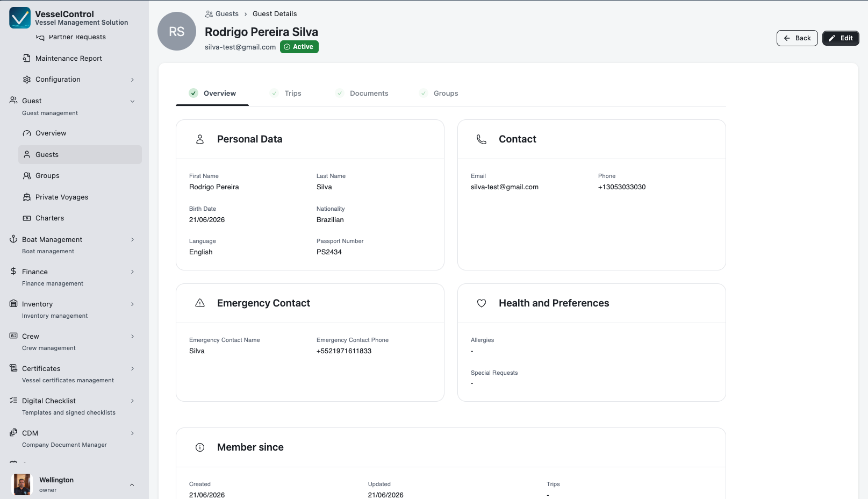Expand the Certificates section chevron
Viewport: 868px width, 499px height.
(x=132, y=369)
